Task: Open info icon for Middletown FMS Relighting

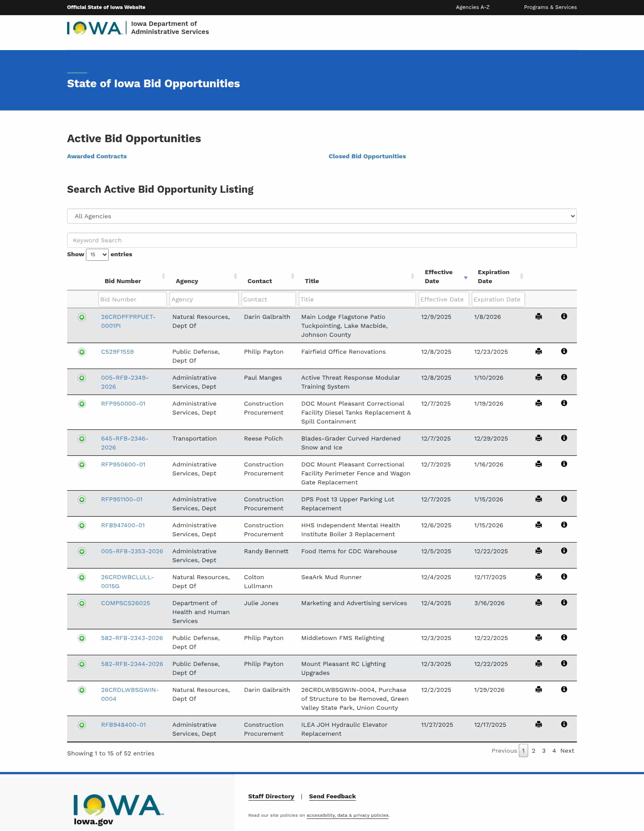Action: tap(564, 638)
